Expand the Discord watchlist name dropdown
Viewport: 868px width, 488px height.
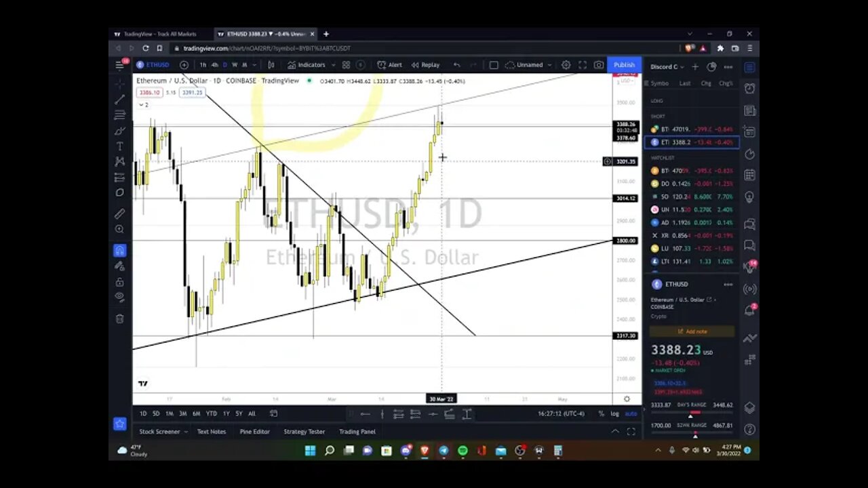667,67
